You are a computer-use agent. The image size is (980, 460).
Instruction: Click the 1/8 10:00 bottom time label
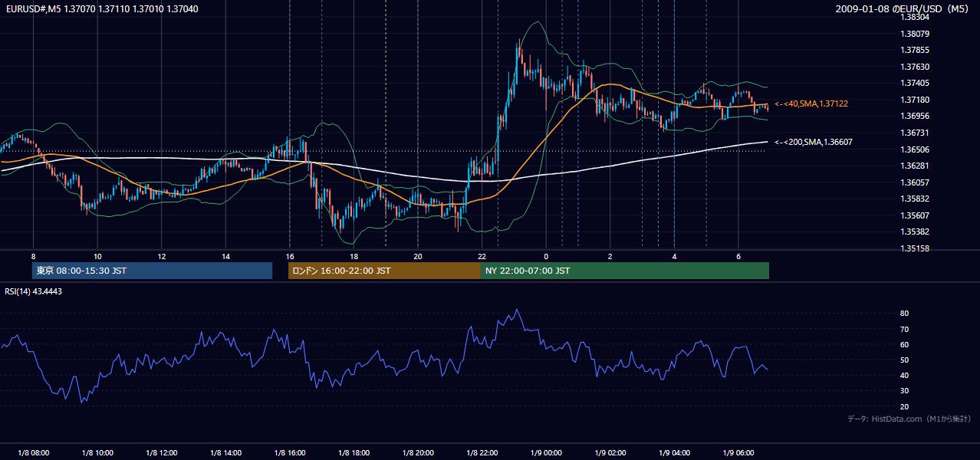point(97,453)
